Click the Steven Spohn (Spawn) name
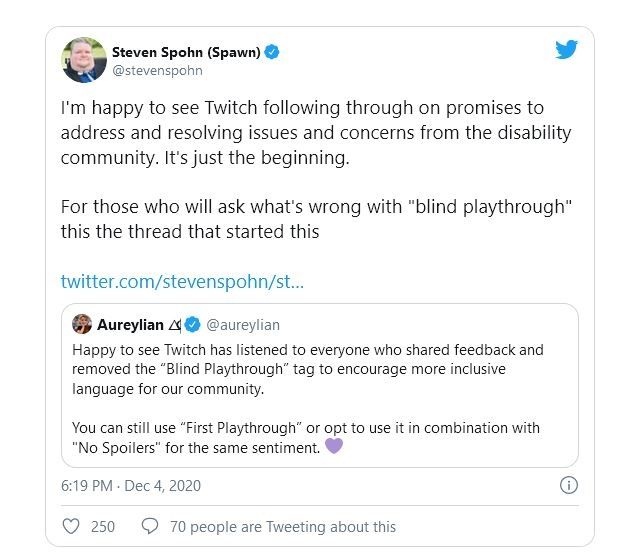This screenshot has width=637, height=558. [x=185, y=51]
